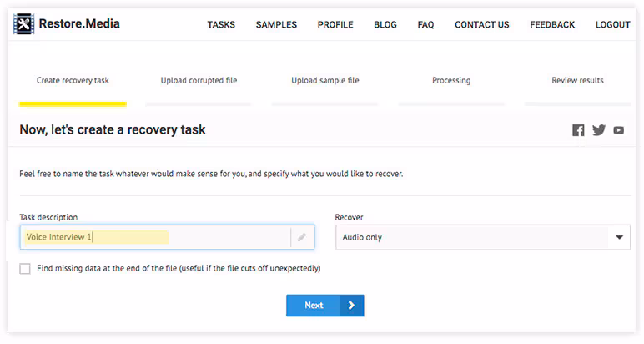Viewport: 644px width, 344px height.
Task: Open the Twitter bird icon
Action: coord(599,130)
